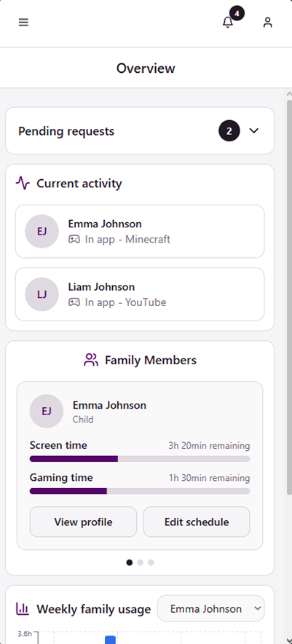
Task: Expand the Pending requests chevron
Action: click(254, 130)
